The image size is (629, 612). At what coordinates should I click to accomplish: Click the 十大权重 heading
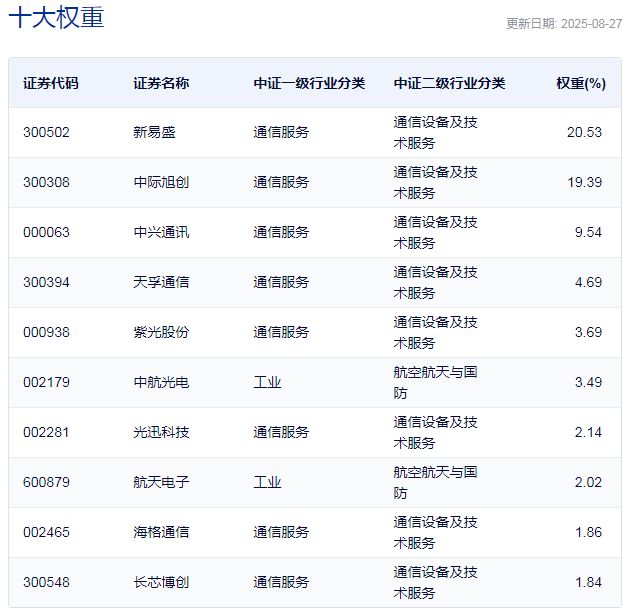[x=56, y=18]
